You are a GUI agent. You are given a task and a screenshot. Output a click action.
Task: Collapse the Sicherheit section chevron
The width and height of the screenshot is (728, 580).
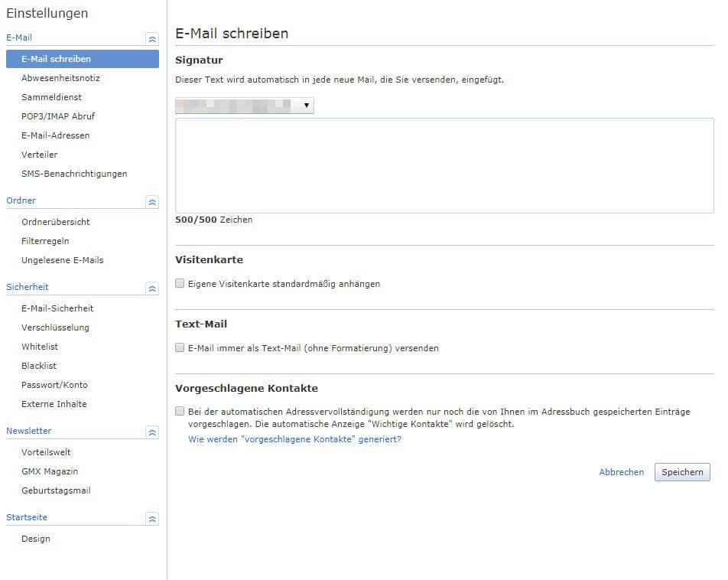(152, 288)
